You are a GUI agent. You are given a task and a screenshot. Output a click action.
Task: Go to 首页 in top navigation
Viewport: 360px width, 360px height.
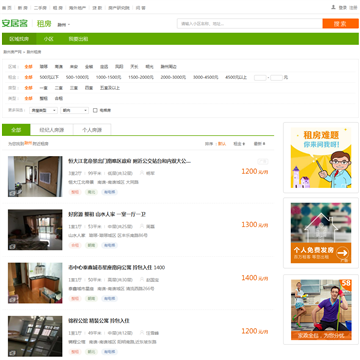pos(7,8)
